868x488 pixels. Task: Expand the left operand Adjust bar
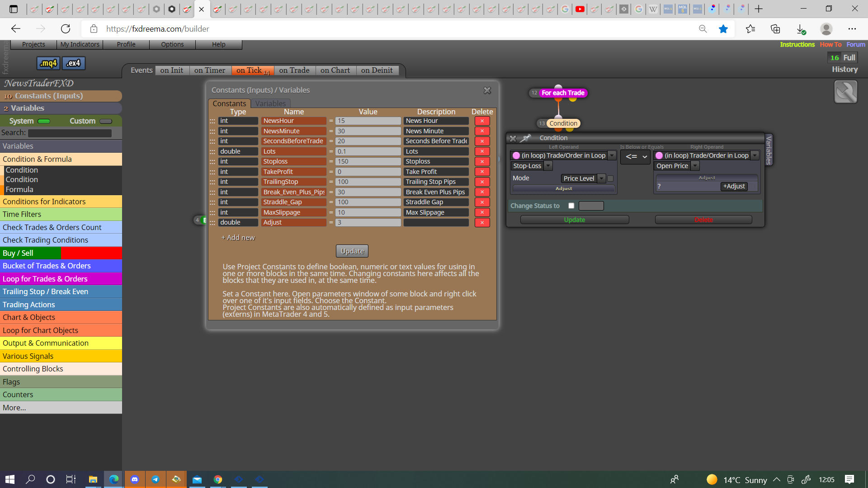tap(563, 189)
